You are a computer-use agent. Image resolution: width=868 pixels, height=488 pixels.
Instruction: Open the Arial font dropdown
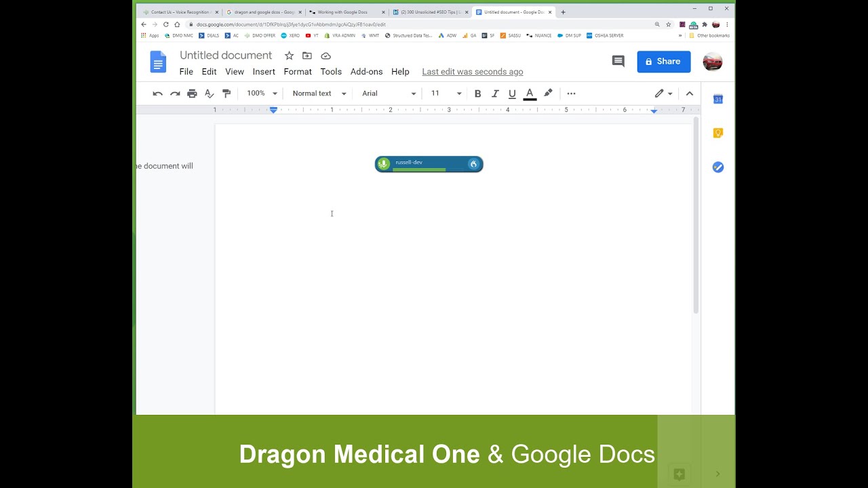click(x=389, y=94)
